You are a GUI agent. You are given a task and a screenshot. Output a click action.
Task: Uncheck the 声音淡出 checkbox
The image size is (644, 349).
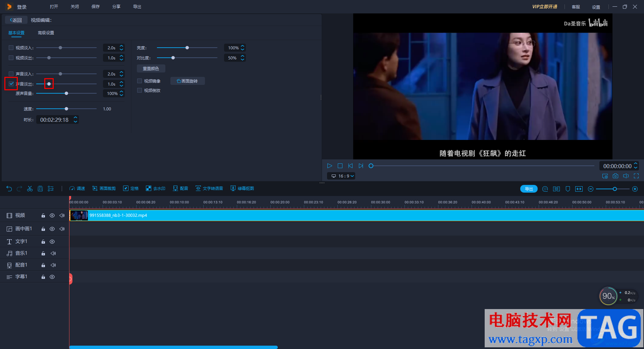tap(11, 84)
